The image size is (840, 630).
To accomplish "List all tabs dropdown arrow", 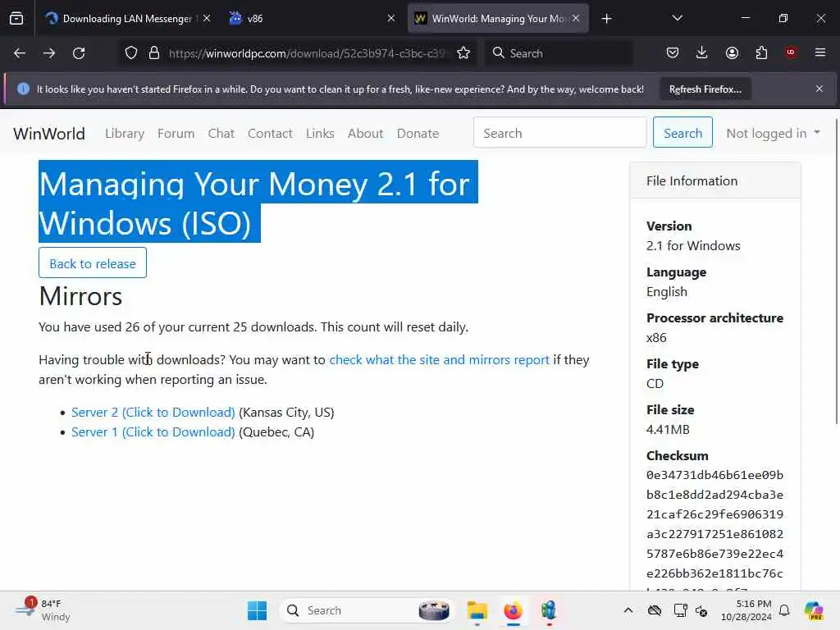I will [677, 18].
